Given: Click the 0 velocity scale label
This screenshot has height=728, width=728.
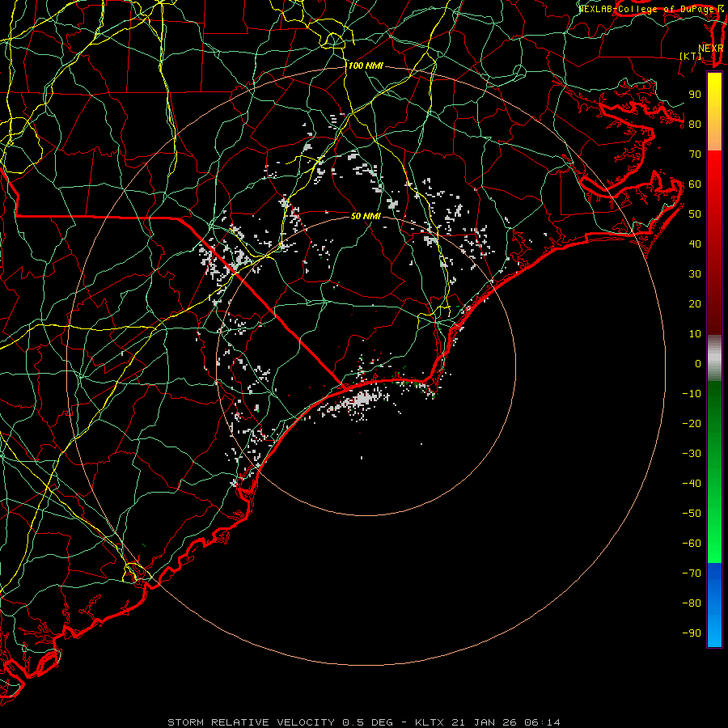Looking at the screenshot, I should [x=698, y=363].
